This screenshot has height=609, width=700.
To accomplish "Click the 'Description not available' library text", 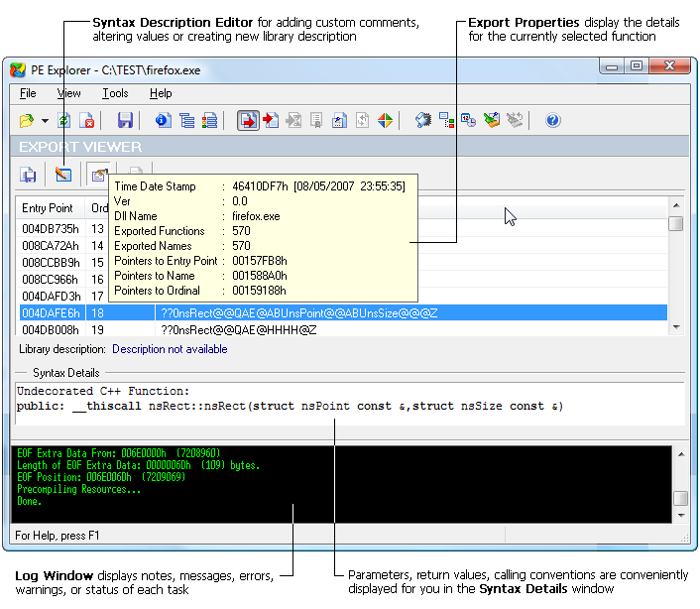I will click(x=170, y=349).
